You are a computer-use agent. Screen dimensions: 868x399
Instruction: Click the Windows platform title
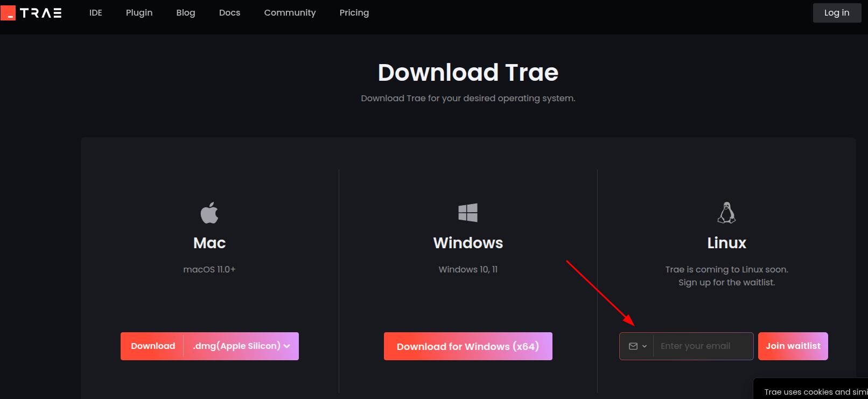[468, 243]
